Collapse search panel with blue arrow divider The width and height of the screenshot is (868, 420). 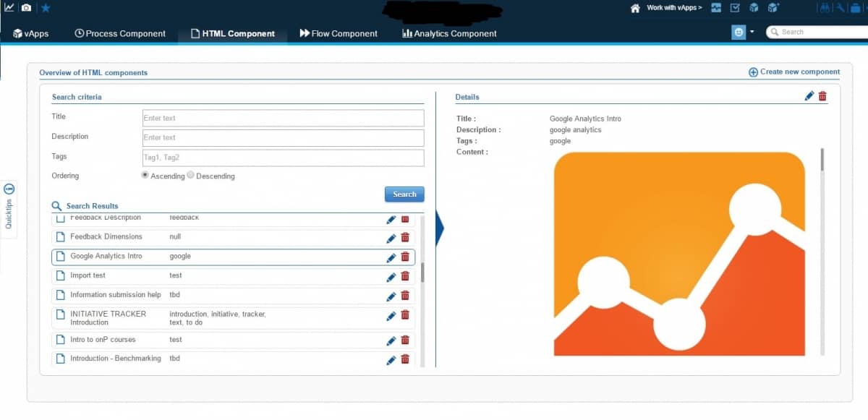point(439,228)
